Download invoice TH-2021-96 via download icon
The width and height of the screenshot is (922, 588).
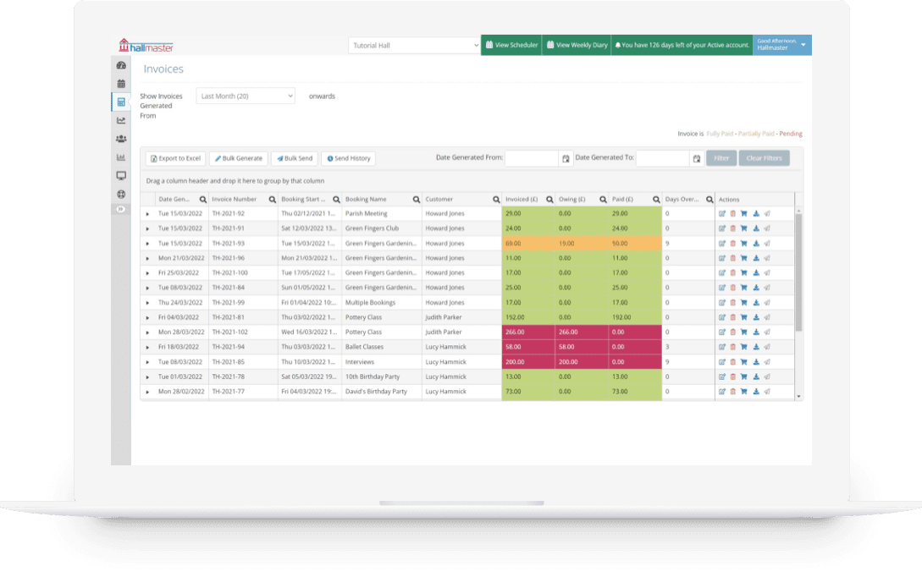755,258
